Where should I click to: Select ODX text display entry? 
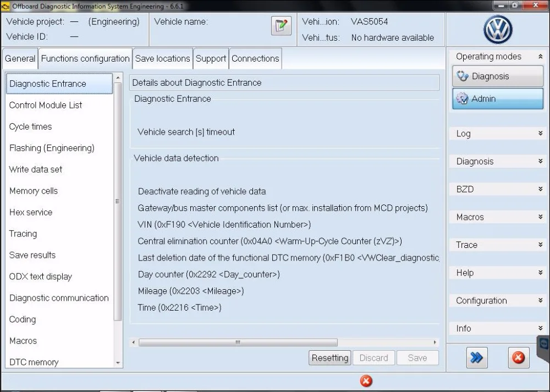pos(59,277)
